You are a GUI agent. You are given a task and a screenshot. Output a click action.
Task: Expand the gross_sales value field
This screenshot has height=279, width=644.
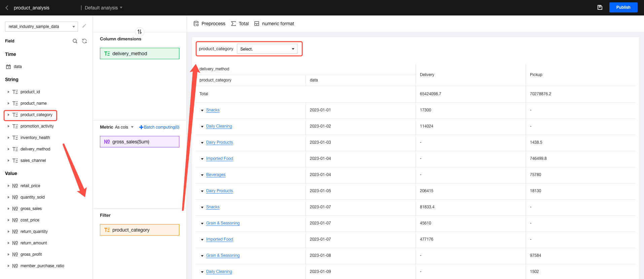pyautogui.click(x=8, y=209)
